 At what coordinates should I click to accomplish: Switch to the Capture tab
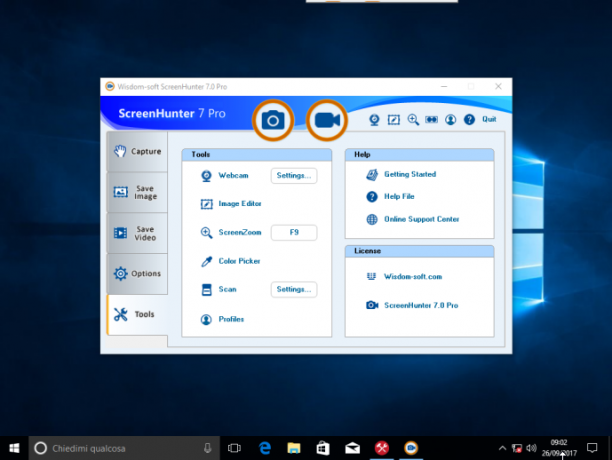point(137,151)
